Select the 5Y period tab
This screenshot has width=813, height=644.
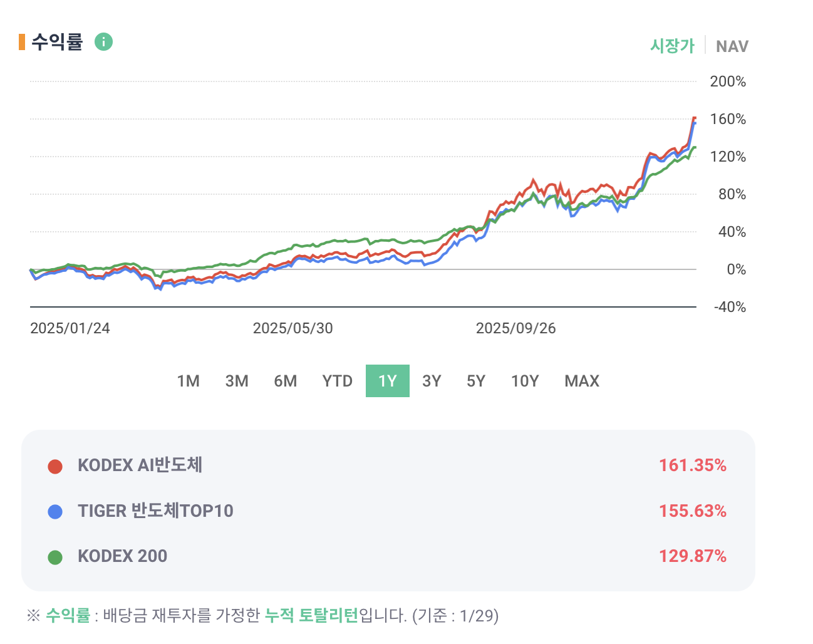[x=476, y=381]
